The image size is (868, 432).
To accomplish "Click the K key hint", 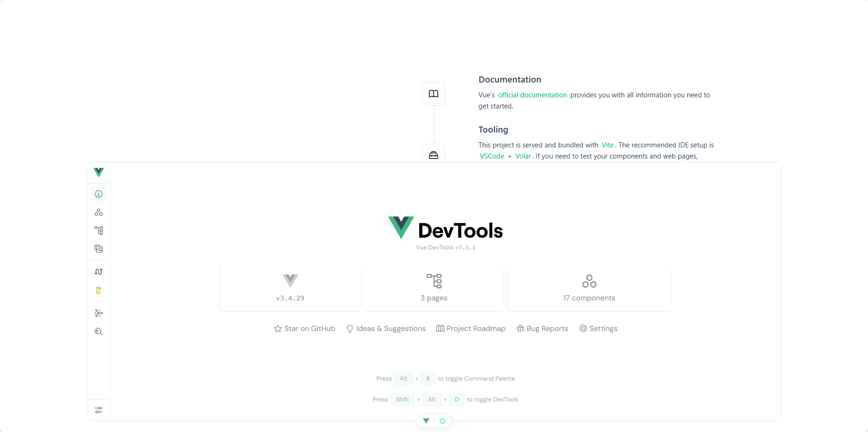I will [428, 379].
